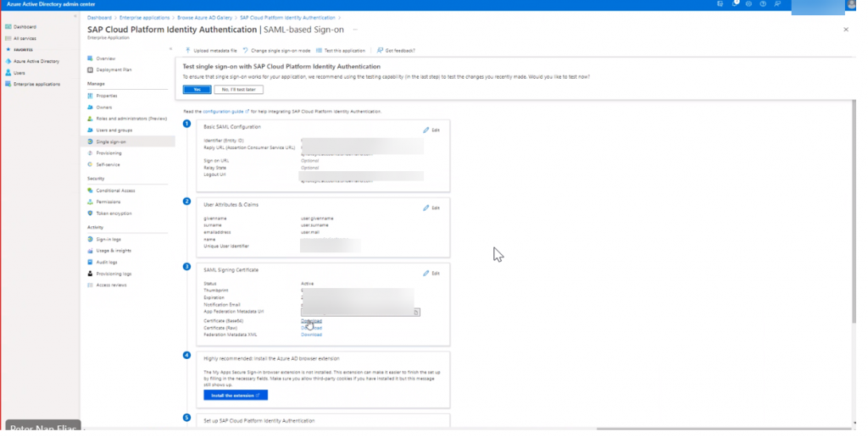Image resolution: width=868 pixels, height=437 pixels.
Task: Edit the Basic SAML Configuration
Action: click(431, 130)
